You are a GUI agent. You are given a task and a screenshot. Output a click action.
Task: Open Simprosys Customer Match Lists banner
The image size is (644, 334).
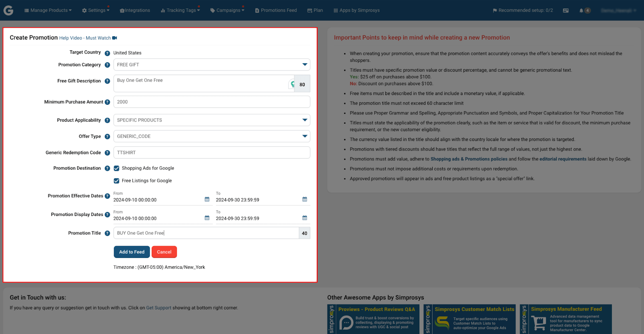click(469, 319)
